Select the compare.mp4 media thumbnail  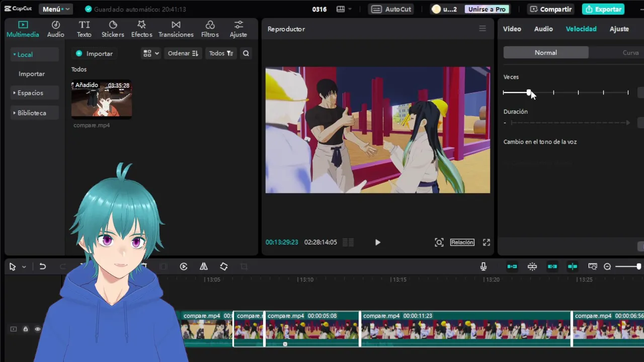click(102, 99)
